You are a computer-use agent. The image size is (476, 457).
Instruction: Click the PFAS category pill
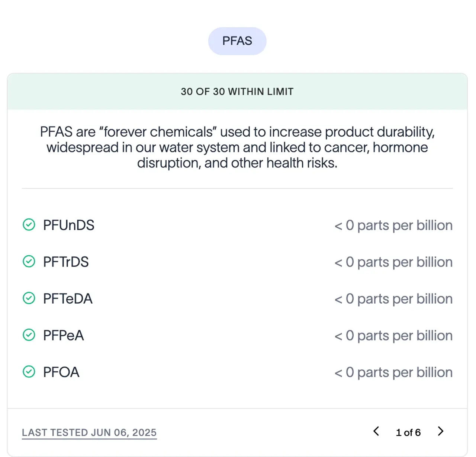237,41
